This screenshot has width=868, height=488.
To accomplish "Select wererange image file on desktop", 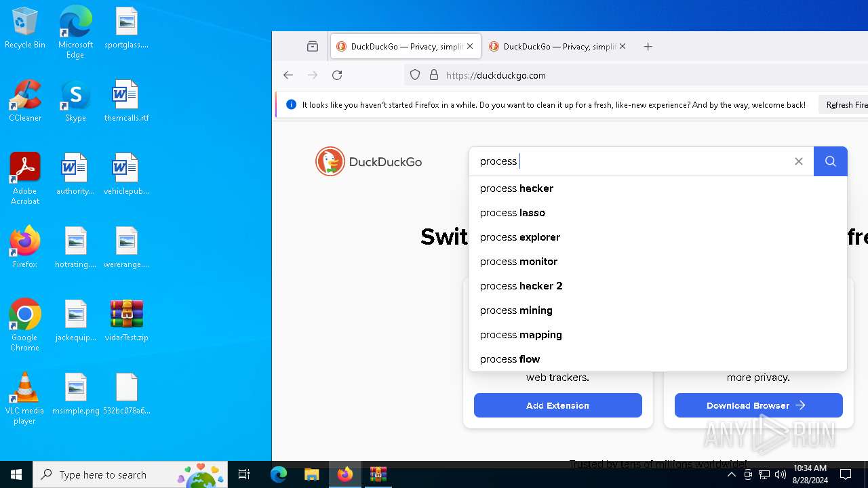I will coord(126,248).
